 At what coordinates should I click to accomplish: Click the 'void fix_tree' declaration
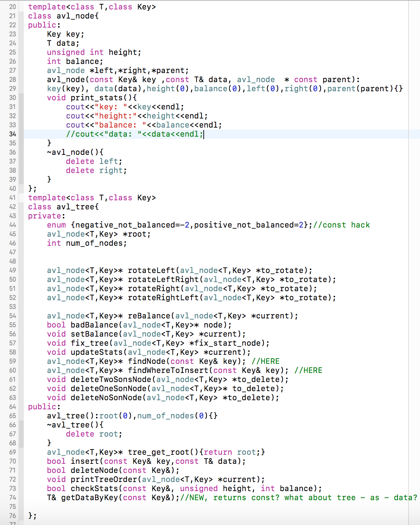(158, 343)
